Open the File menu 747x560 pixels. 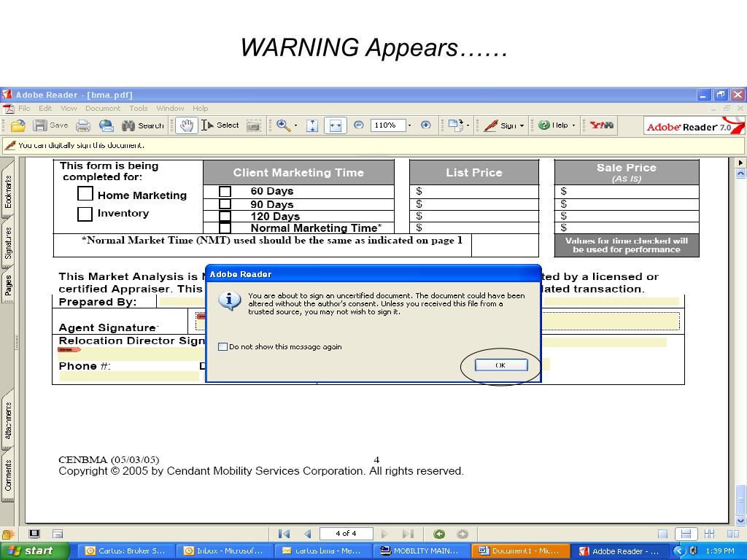tap(24, 109)
